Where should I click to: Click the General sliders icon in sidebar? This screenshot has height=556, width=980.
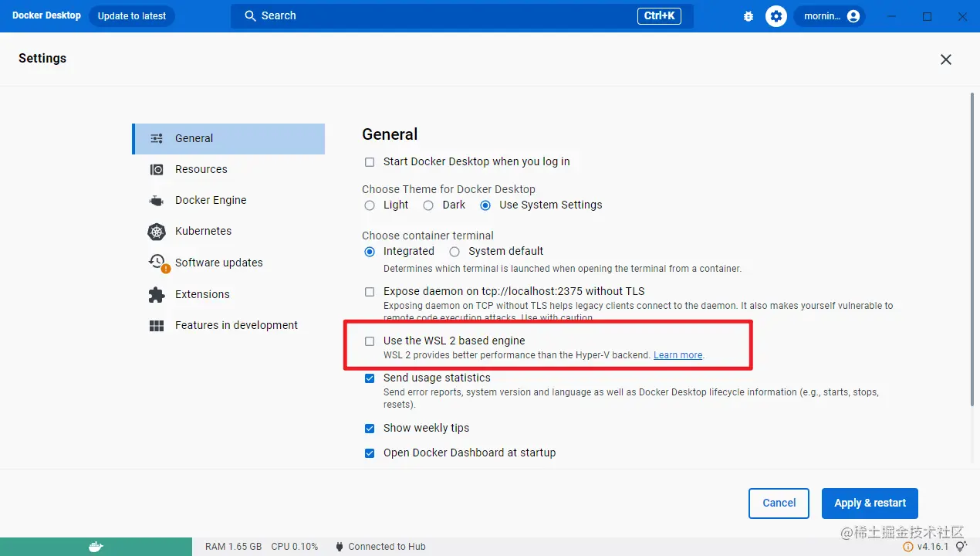click(157, 138)
